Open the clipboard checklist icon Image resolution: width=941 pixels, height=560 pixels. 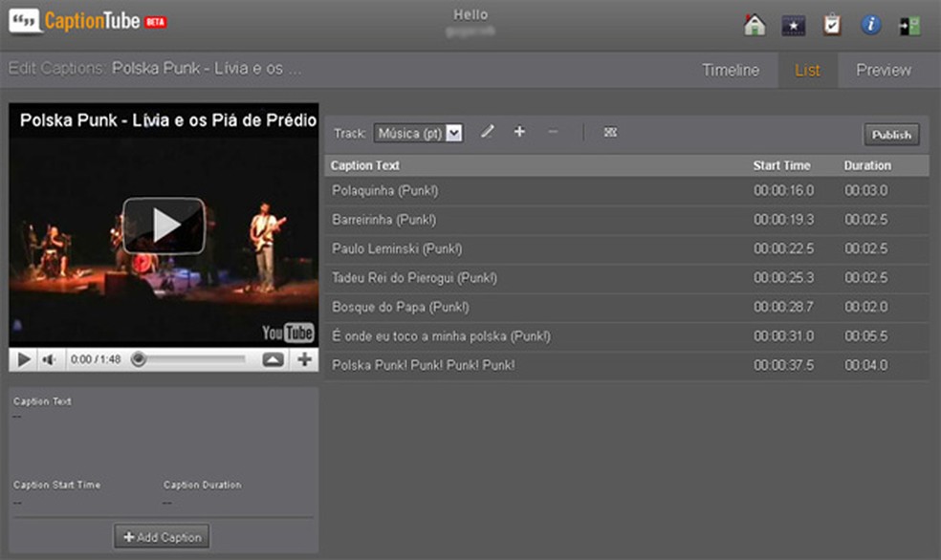832,25
